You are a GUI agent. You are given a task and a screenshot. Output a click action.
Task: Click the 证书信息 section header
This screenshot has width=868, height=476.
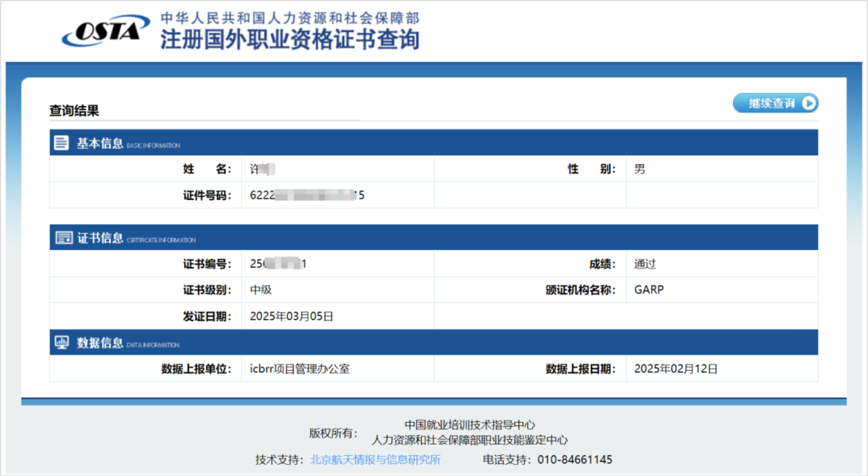(100, 238)
